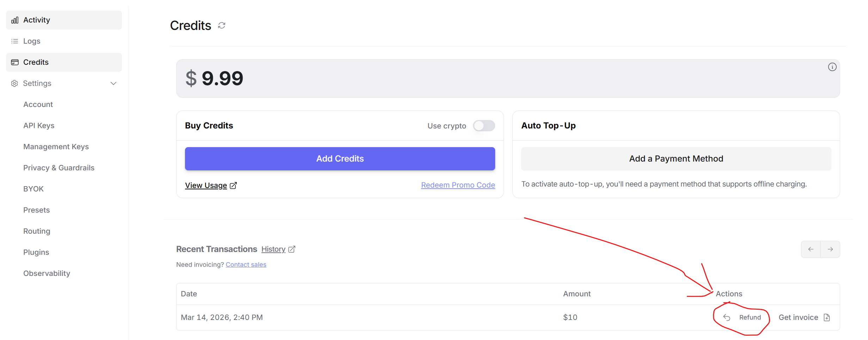Click the Activity bar chart icon
The width and height of the screenshot is (868, 340).
pyautogui.click(x=15, y=20)
